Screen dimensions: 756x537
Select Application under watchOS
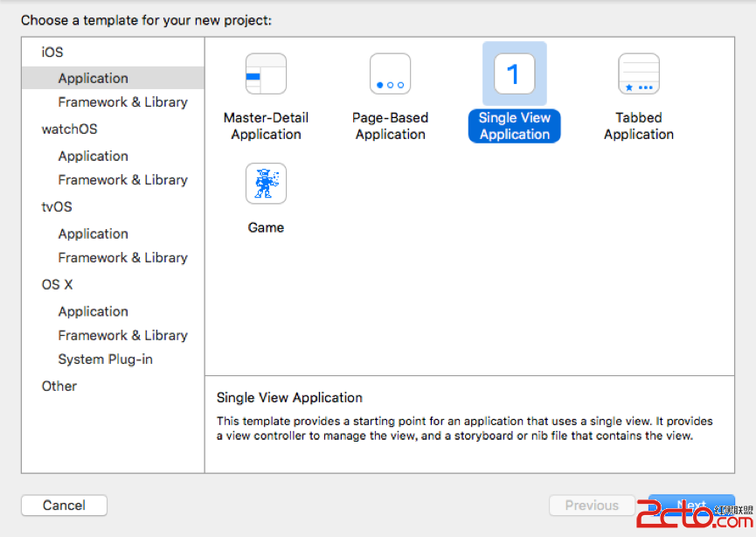94,156
